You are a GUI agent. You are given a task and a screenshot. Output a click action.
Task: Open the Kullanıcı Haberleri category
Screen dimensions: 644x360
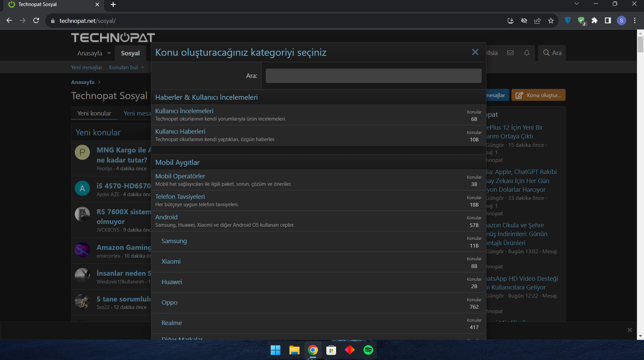[x=180, y=131]
